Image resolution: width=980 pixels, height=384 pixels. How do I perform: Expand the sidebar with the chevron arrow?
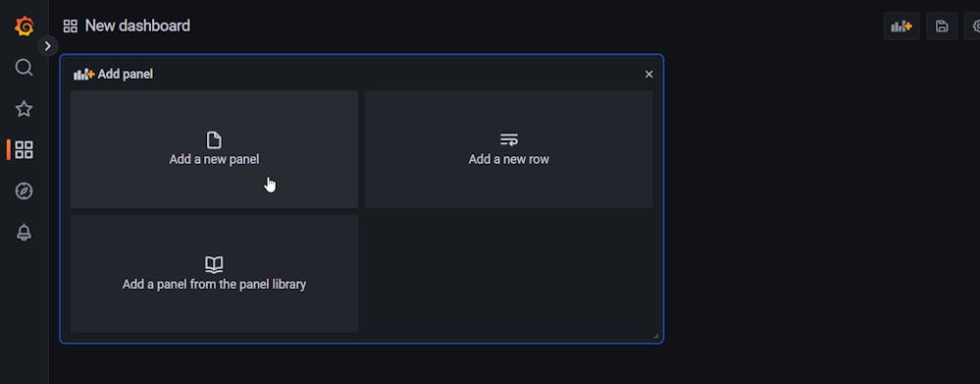pos(47,45)
